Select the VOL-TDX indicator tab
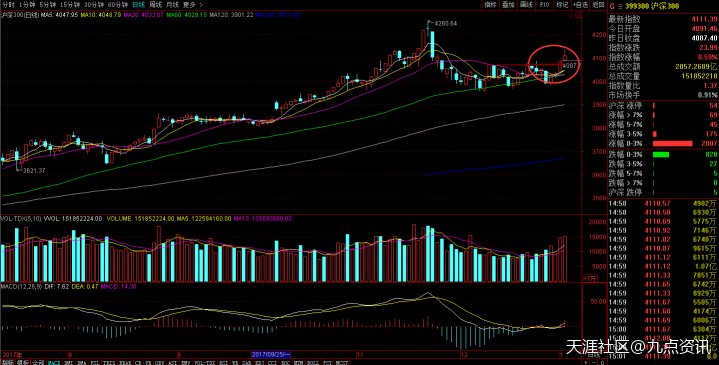 point(205,362)
